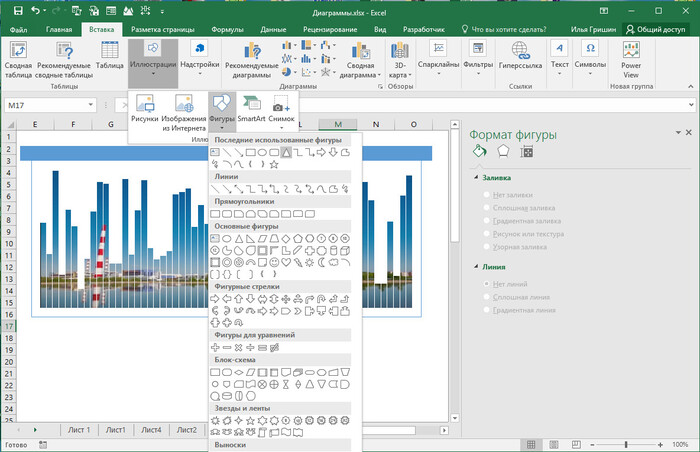Click the Общий доступ share button
700x452 pixels.
point(655,30)
